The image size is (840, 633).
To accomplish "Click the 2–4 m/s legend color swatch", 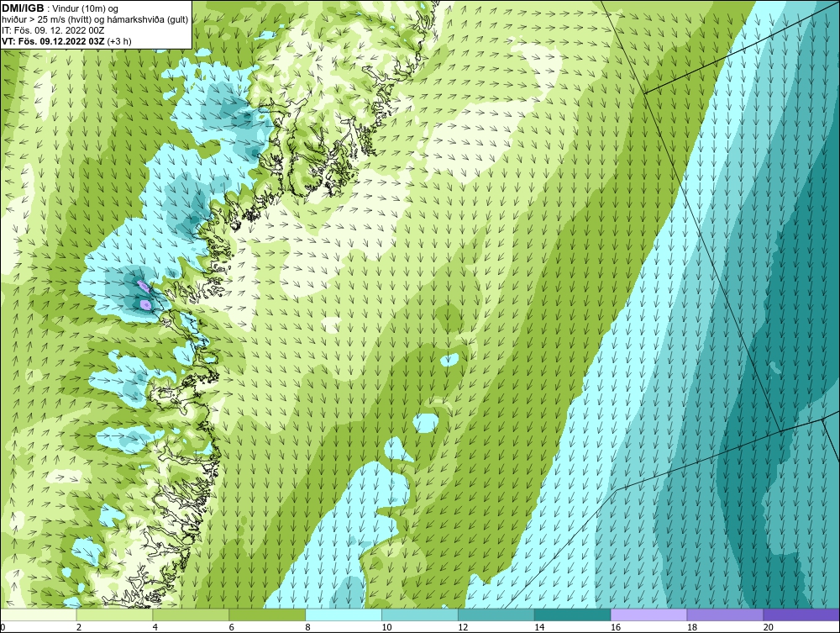I will [114, 615].
